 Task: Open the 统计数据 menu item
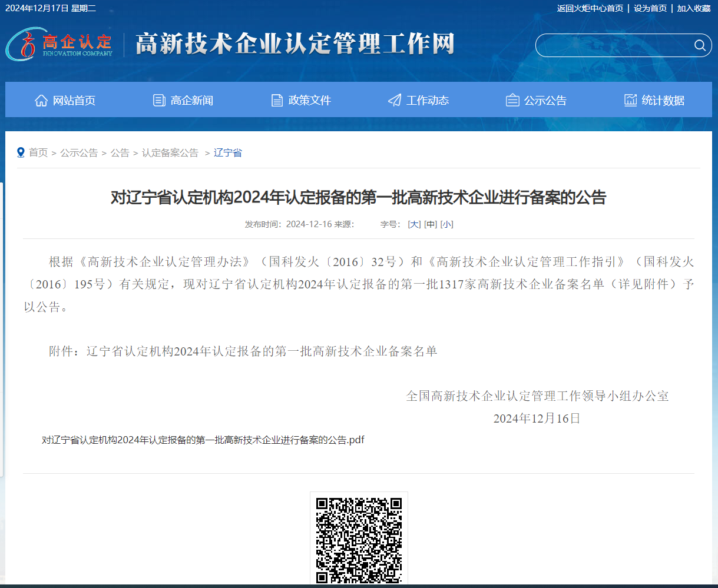click(663, 101)
